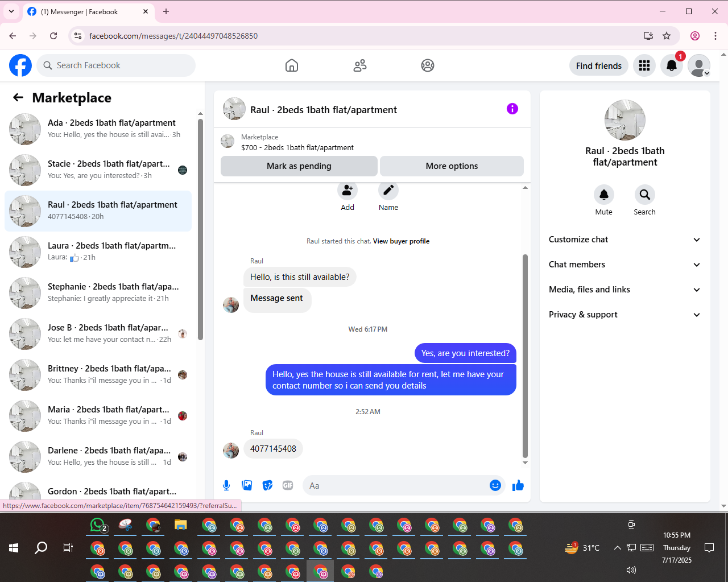Open the Friends icon in top navigation
728x582 pixels.
pos(360,65)
